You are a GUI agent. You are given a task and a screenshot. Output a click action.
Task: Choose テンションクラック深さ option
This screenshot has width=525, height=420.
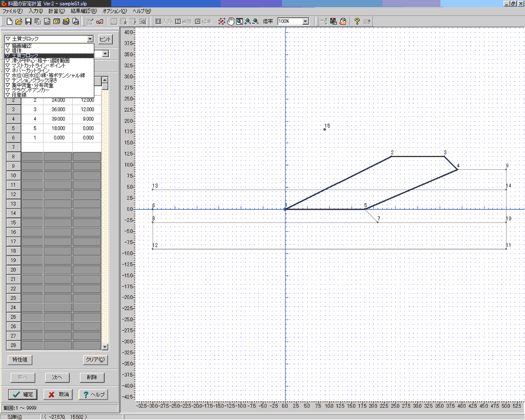[x=49, y=81]
